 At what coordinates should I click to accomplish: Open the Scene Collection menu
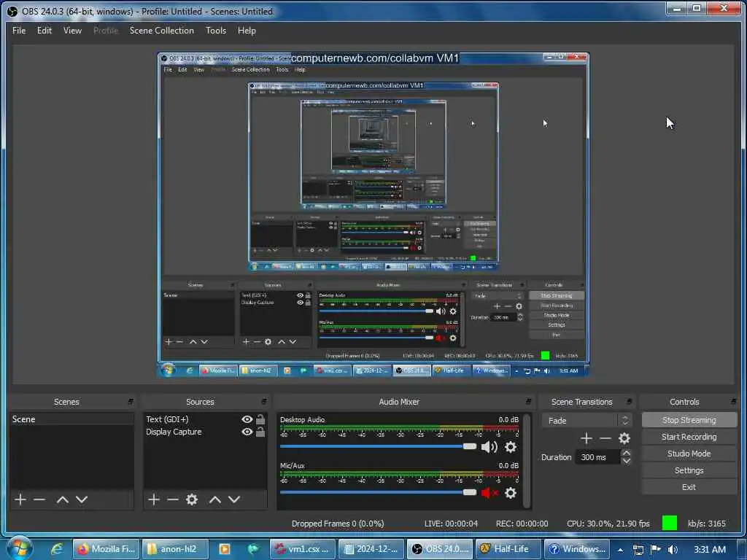161,31
